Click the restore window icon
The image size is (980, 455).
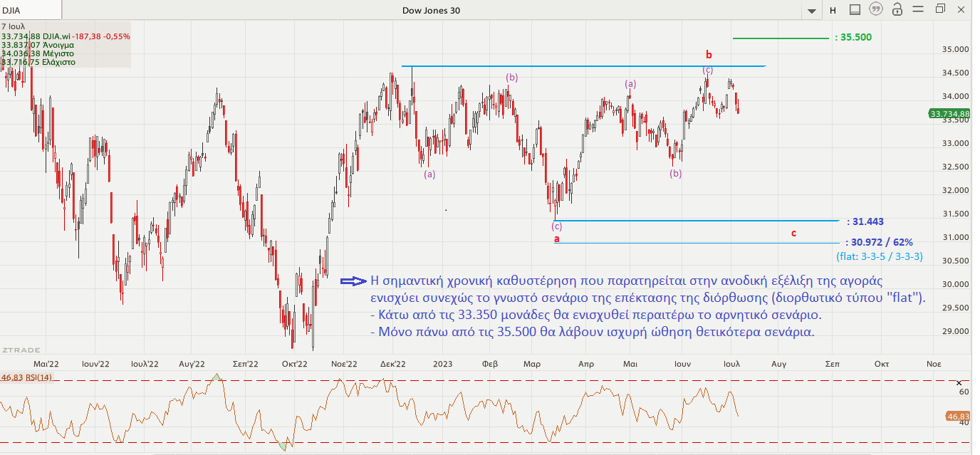pyautogui.click(x=940, y=9)
